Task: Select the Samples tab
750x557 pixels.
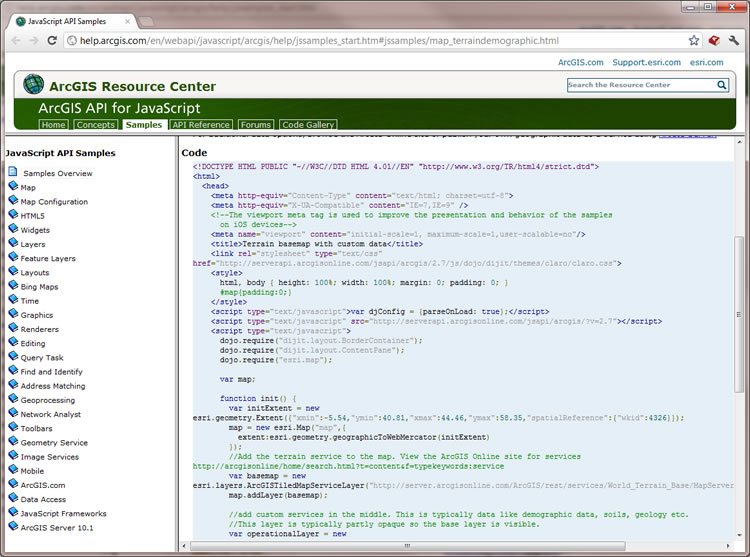Action: [144, 125]
